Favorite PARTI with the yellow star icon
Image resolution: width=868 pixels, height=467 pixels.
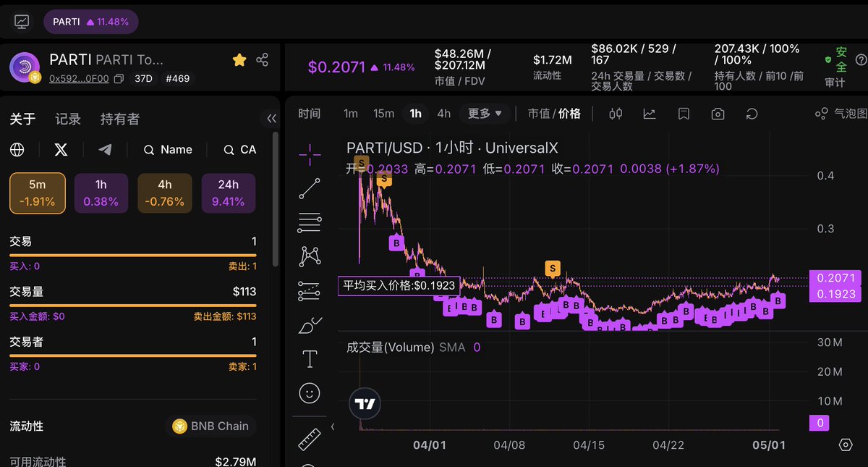click(x=239, y=60)
